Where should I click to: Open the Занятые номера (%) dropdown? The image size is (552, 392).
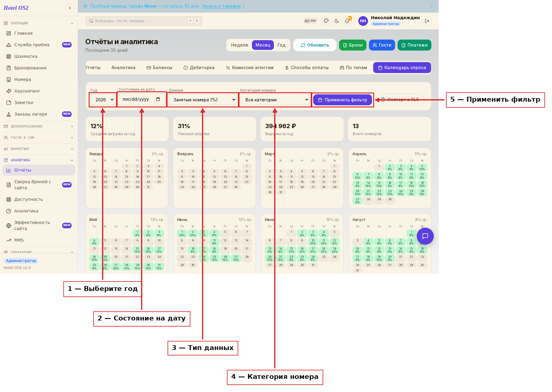point(203,100)
